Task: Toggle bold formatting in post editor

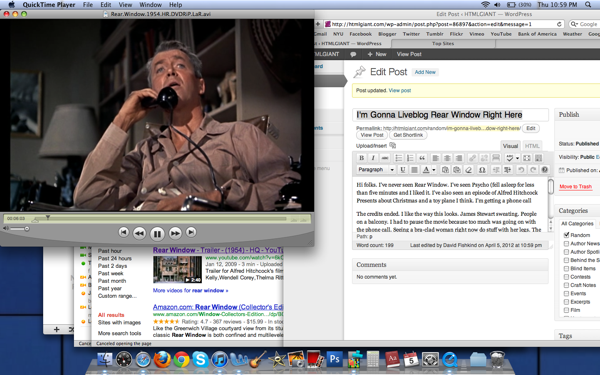Action: click(361, 158)
